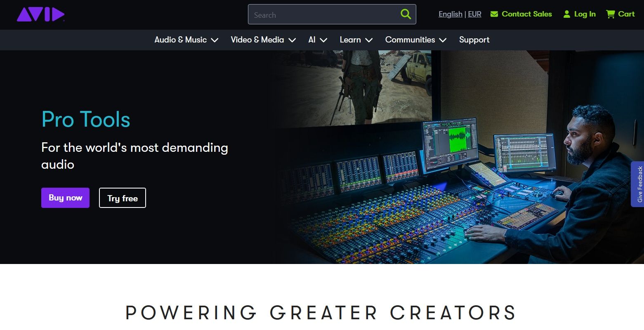
Task: Expand the Communities chevron
Action: (x=443, y=40)
